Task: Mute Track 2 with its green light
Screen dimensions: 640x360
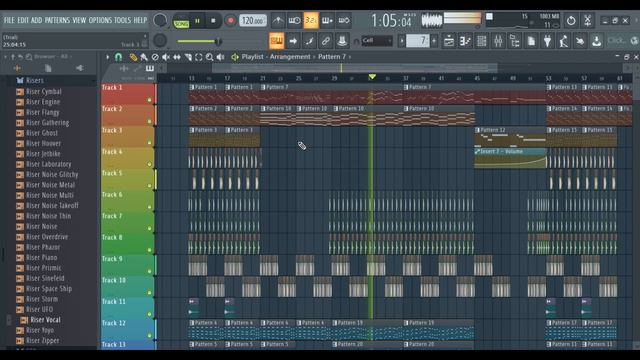Action: tap(149, 121)
